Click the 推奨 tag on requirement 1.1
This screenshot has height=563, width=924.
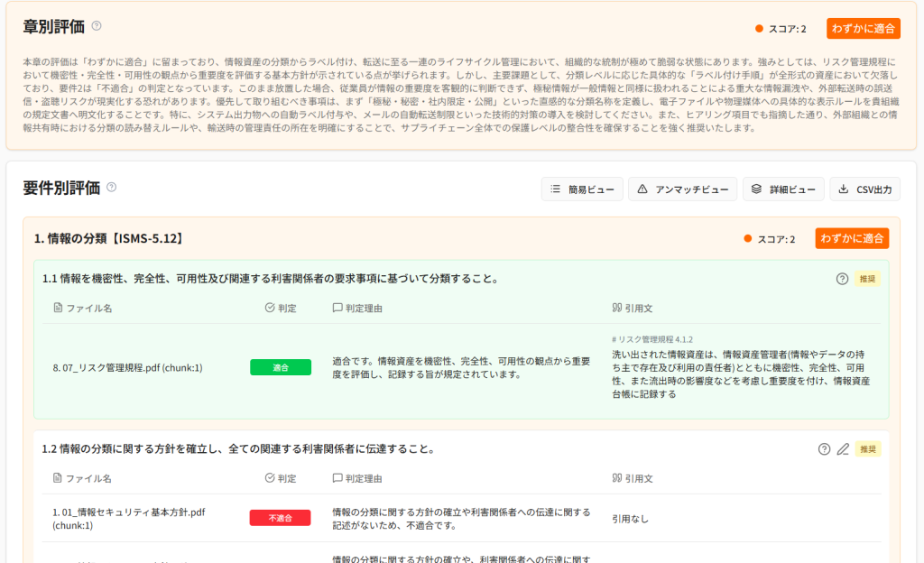867,279
